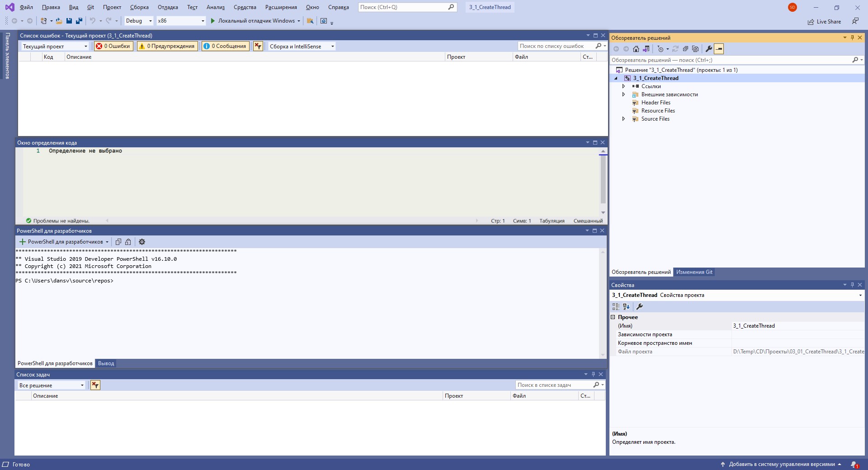Toggle the '0 Ошибки' errors filter

(x=113, y=46)
